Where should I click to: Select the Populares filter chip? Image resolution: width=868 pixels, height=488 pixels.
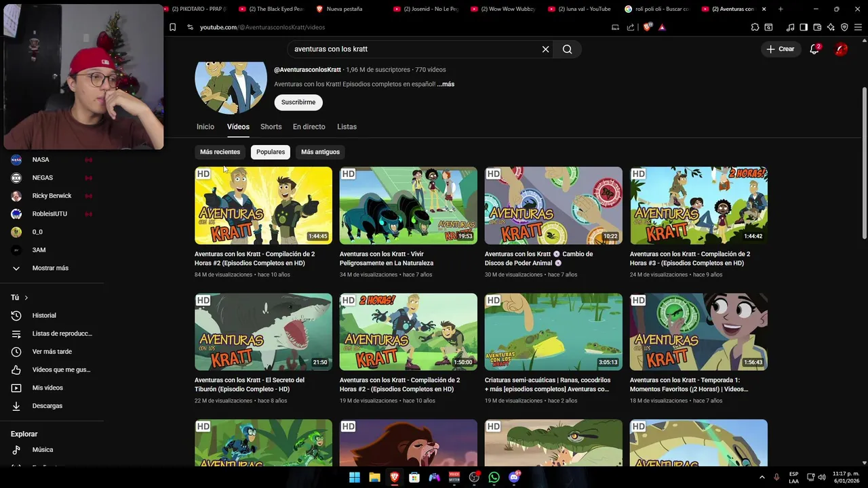point(271,152)
